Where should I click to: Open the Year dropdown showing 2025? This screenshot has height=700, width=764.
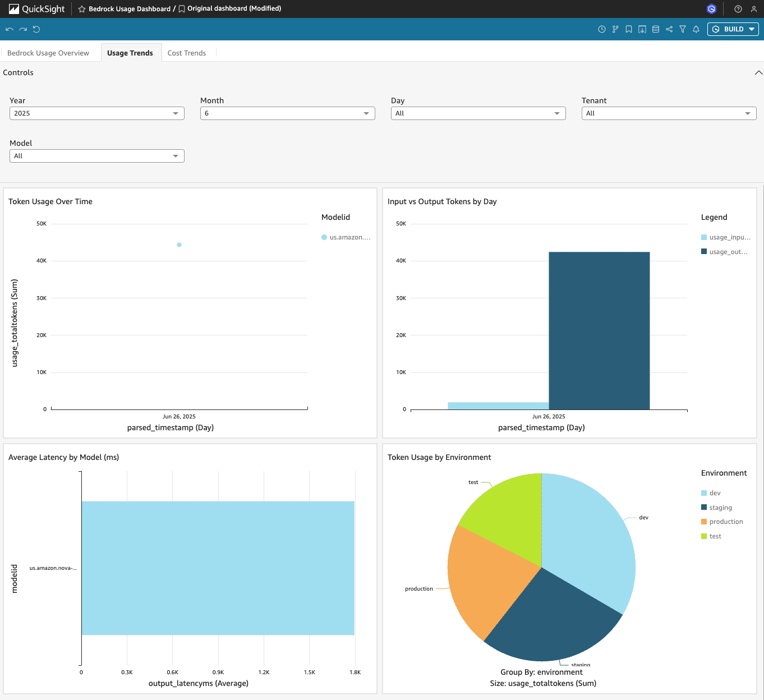(x=96, y=113)
